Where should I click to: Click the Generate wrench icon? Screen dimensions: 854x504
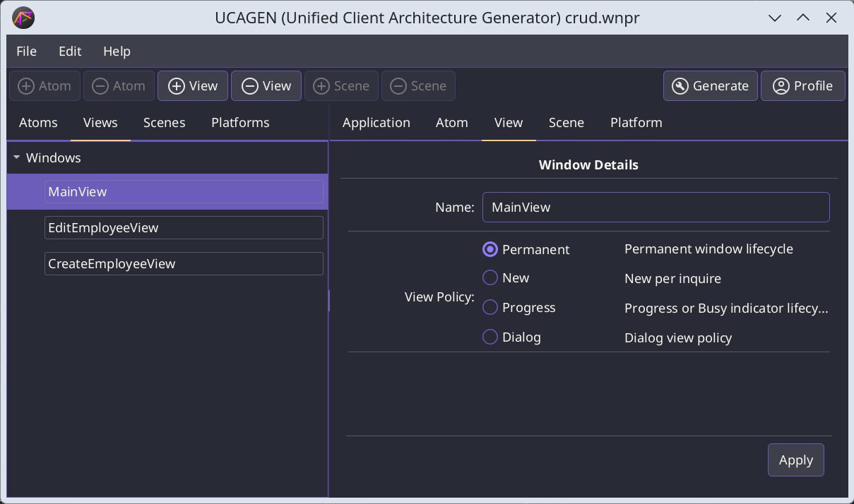(x=680, y=86)
